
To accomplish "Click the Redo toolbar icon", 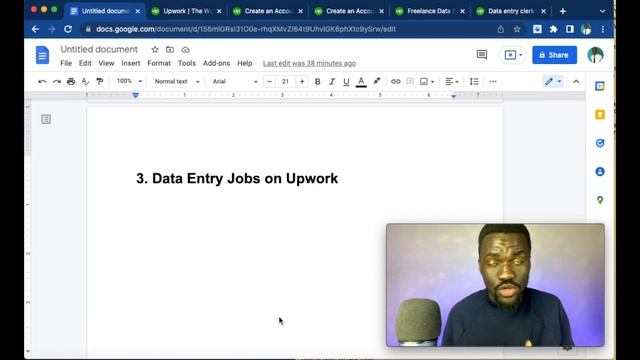I will pos(57,82).
